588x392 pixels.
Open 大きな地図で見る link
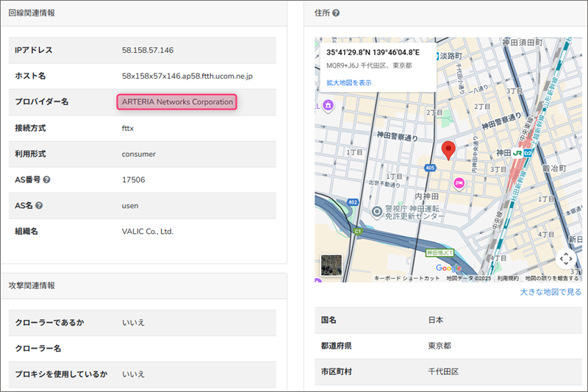[551, 292]
